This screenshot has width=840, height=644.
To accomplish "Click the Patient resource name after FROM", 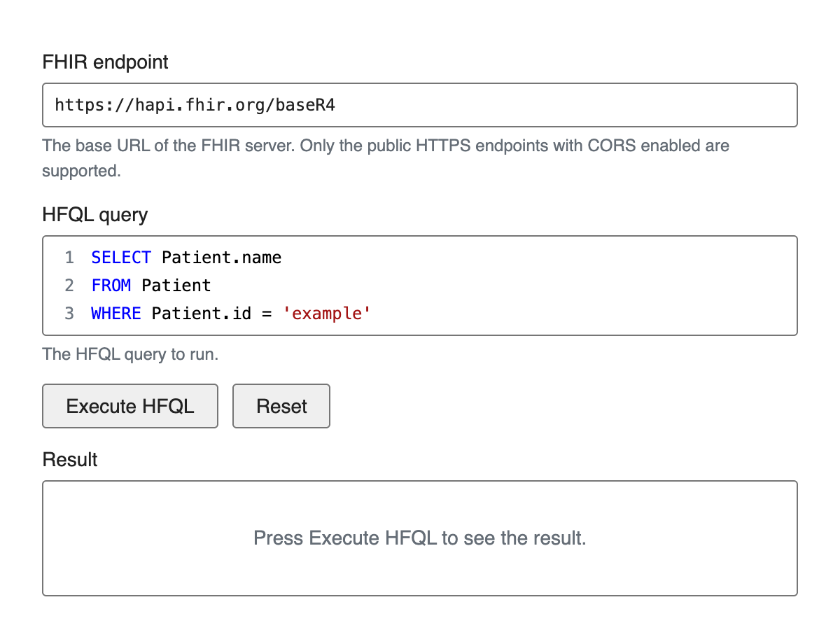I will (x=176, y=286).
